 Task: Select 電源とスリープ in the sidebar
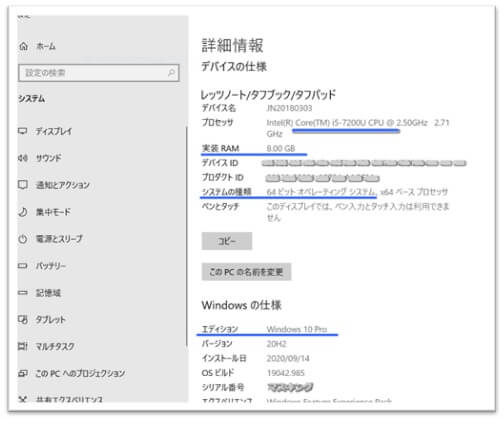tap(59, 239)
